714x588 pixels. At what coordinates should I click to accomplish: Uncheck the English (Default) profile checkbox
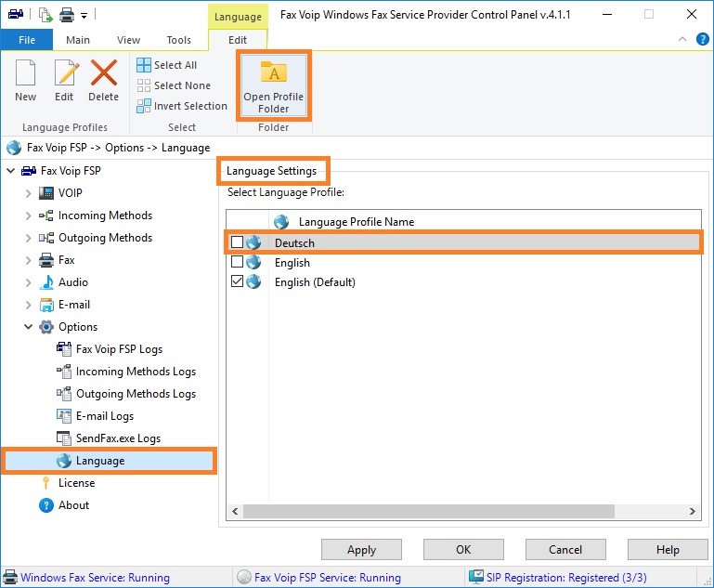(x=237, y=281)
